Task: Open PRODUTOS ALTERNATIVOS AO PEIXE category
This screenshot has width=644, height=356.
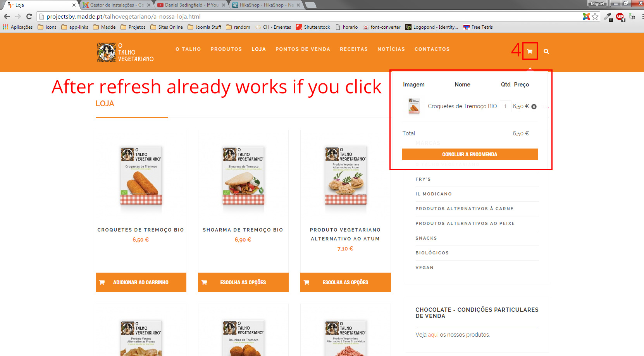Action: (465, 223)
